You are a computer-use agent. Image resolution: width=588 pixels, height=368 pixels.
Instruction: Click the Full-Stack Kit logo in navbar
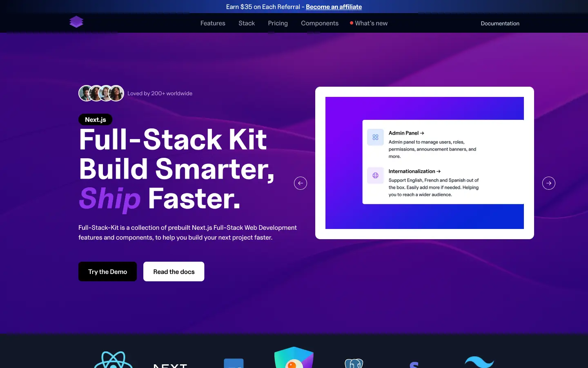tap(76, 22)
